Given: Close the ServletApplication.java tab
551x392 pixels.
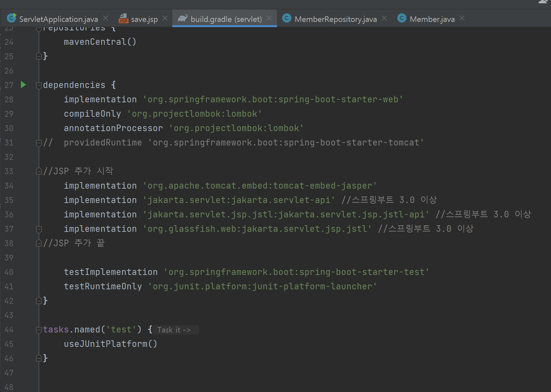Looking at the screenshot, I should 106,18.
